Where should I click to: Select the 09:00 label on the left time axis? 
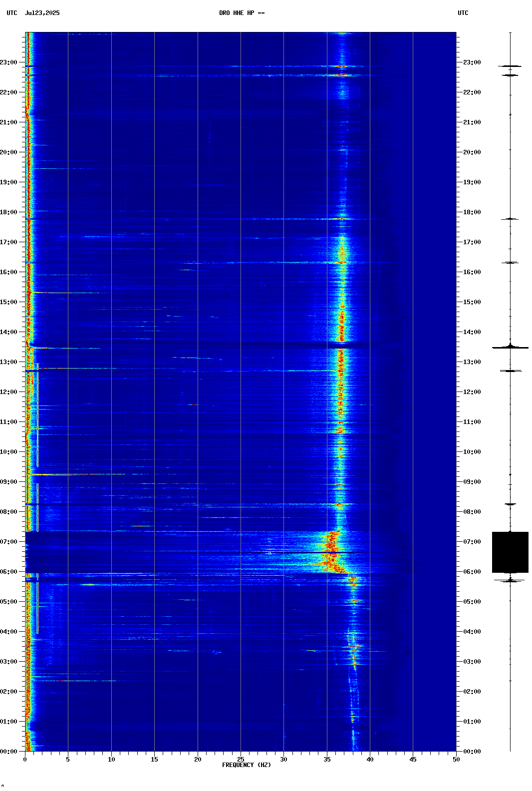click(8, 482)
